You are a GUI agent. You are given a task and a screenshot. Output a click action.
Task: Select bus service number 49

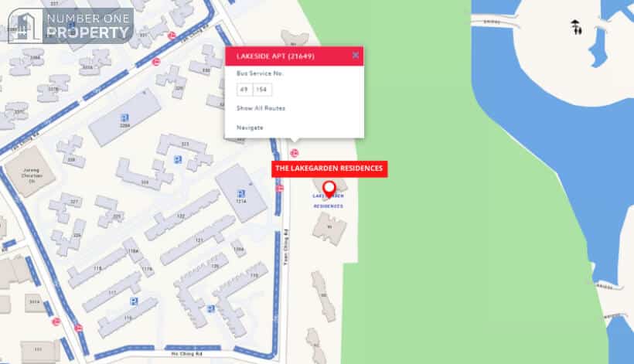tap(244, 90)
